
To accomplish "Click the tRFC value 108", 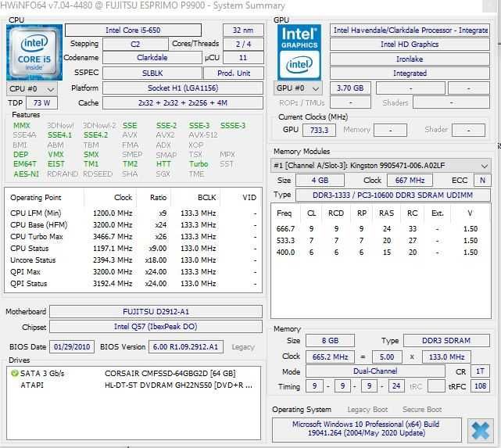I will point(480,386).
